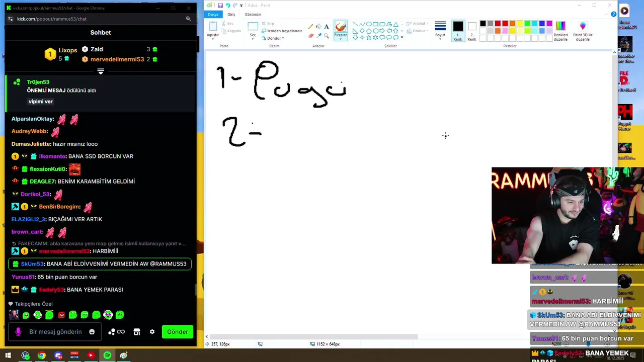Screen dimensions: 644x362
Task: Click the vipimi ver button
Action: 41,102
